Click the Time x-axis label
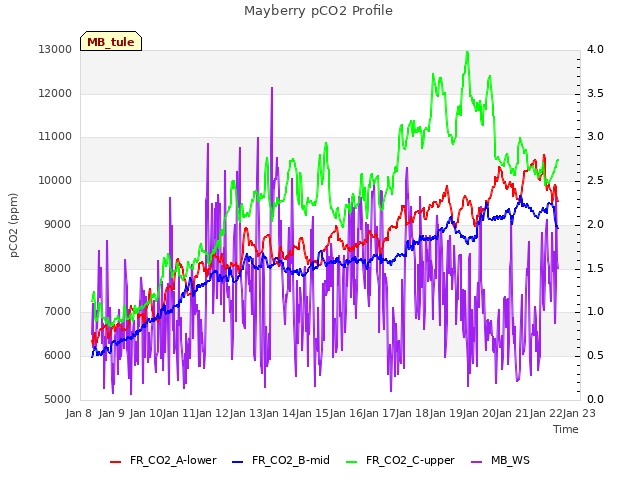 (566, 429)
